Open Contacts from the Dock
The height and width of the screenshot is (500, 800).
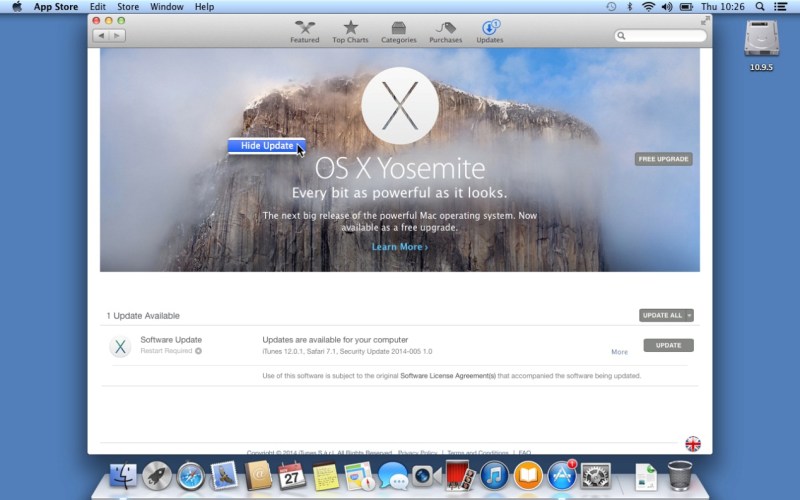point(258,475)
